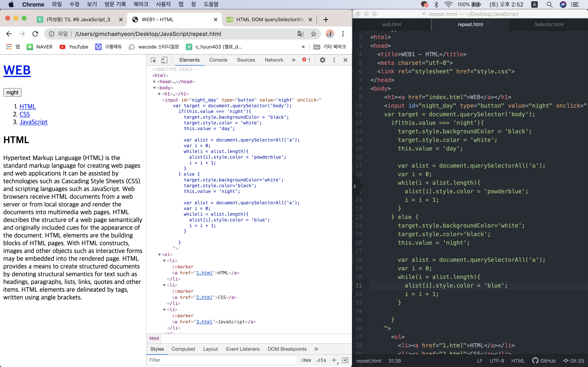Reload the page with refresh icon
The width and height of the screenshot is (588, 367).
[35, 34]
